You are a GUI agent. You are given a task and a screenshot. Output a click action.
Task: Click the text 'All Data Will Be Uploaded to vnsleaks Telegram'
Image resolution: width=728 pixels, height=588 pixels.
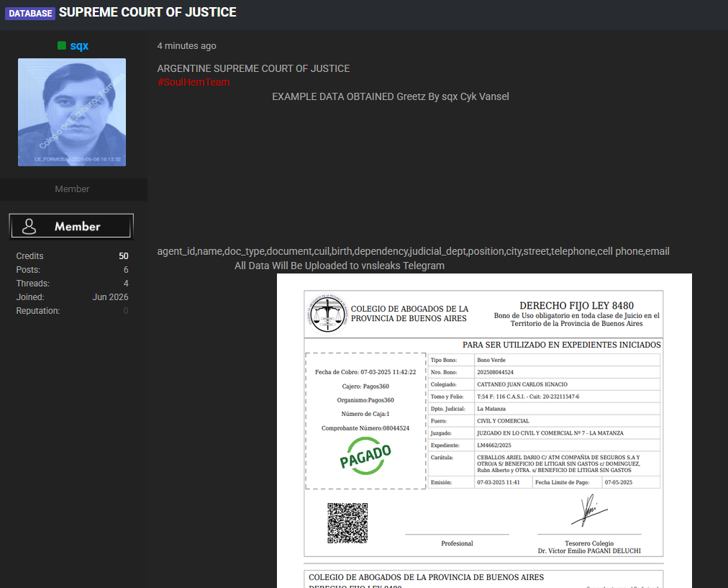[340, 266]
